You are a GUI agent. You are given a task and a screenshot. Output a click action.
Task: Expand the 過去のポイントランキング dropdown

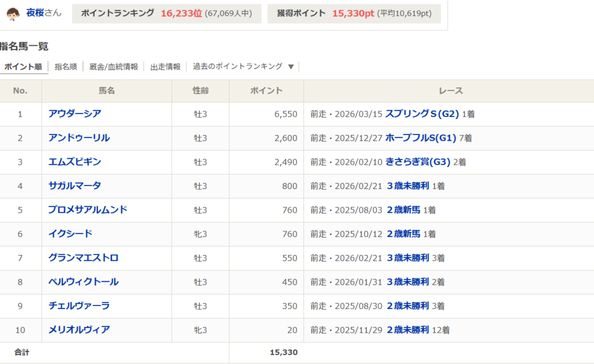[x=244, y=67]
